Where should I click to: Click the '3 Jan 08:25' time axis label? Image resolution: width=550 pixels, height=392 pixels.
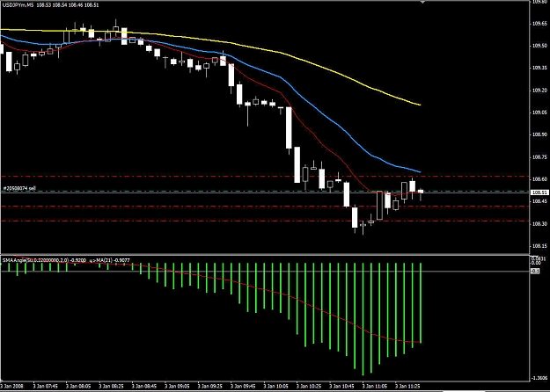click(x=111, y=386)
